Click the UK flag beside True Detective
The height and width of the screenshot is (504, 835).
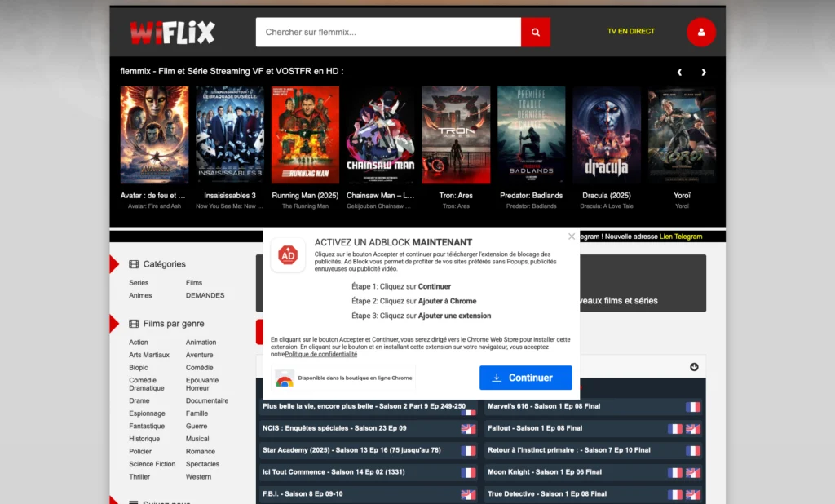pos(693,494)
